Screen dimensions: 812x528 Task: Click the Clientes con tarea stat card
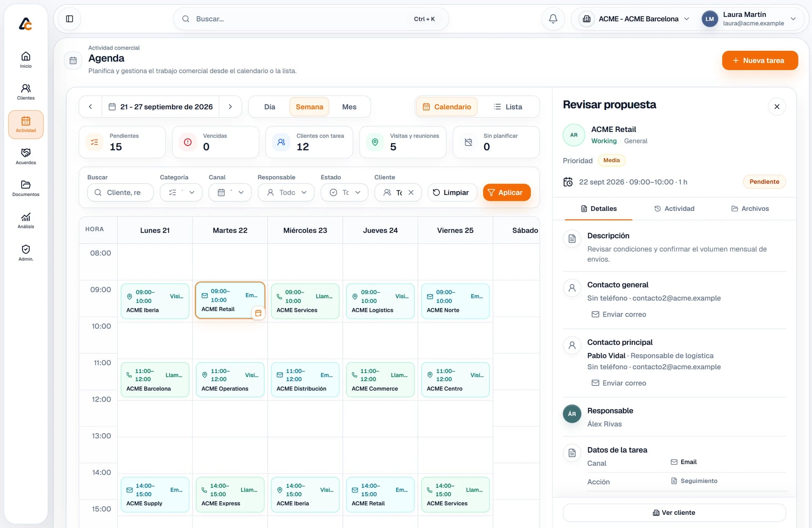click(x=309, y=142)
